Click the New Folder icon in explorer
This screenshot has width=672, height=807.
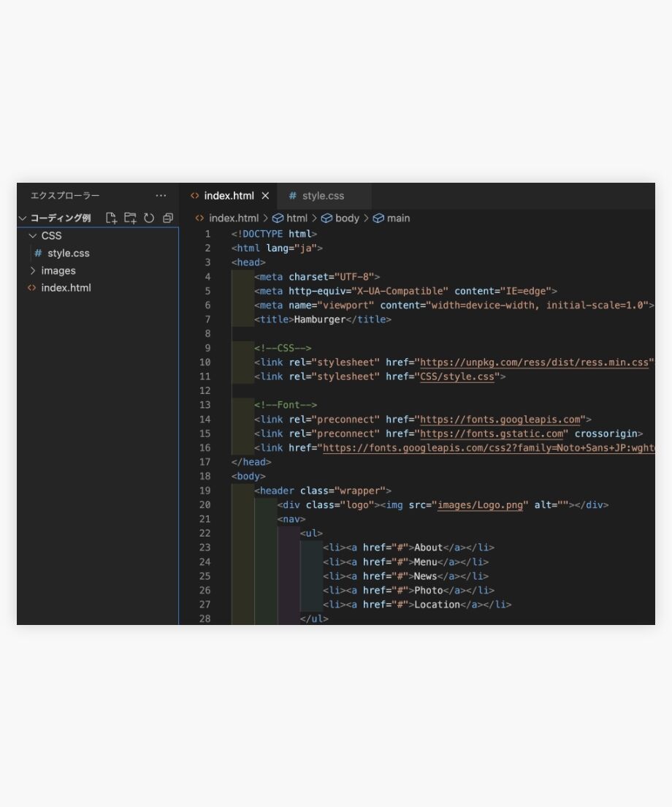click(x=130, y=218)
